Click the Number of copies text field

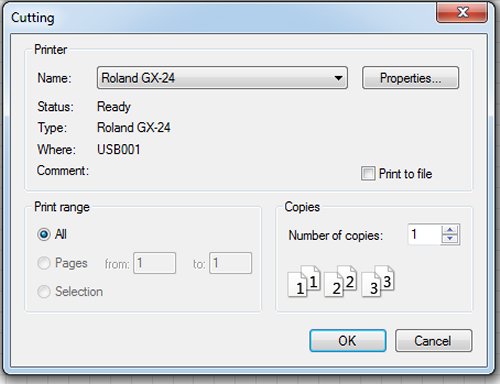tap(424, 235)
